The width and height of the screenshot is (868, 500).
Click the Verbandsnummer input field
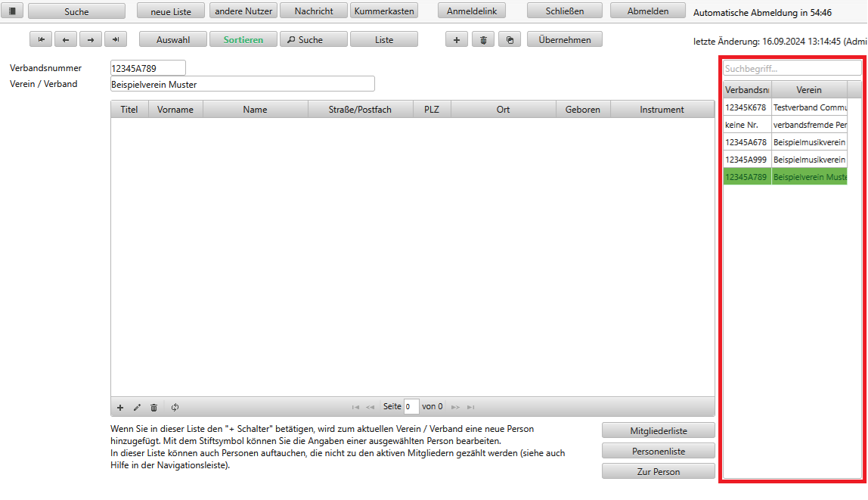click(x=147, y=68)
